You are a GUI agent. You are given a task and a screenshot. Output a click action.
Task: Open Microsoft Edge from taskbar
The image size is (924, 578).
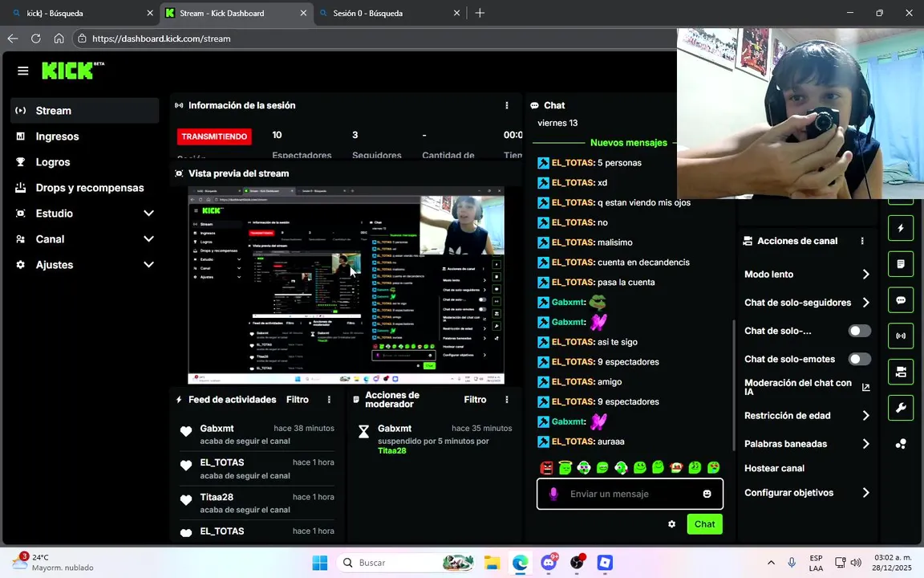(521, 563)
